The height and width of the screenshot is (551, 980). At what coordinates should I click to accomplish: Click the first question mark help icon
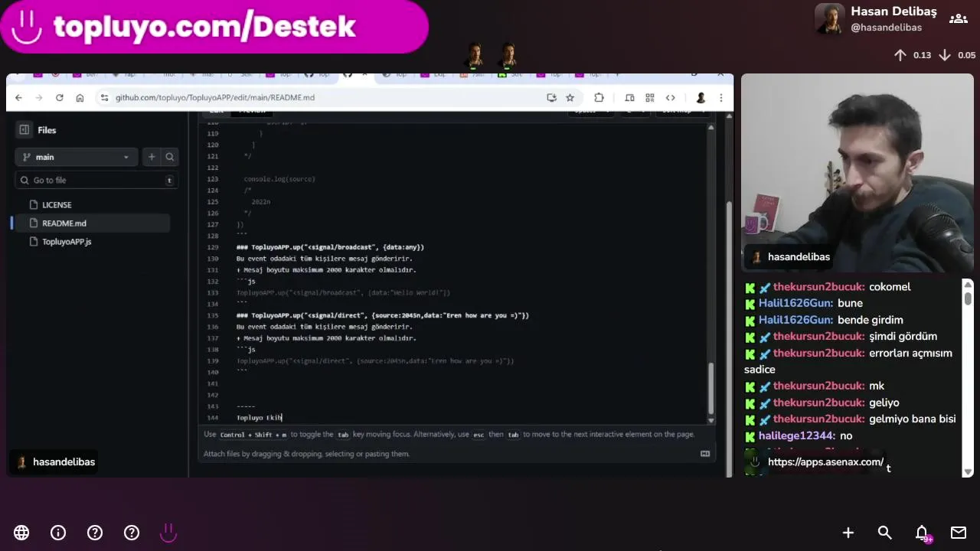(95, 533)
